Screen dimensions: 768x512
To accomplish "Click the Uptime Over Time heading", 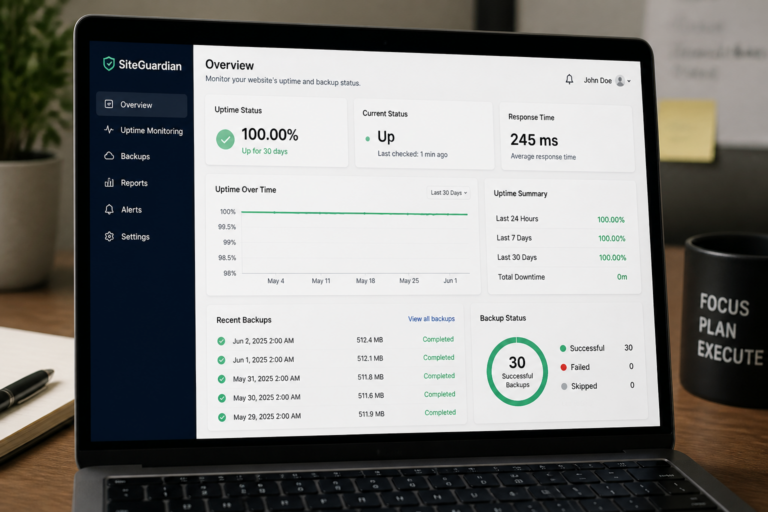I will click(245, 190).
